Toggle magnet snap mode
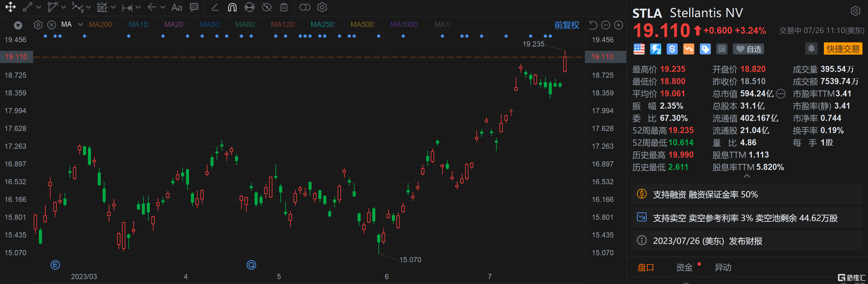 [232, 7]
